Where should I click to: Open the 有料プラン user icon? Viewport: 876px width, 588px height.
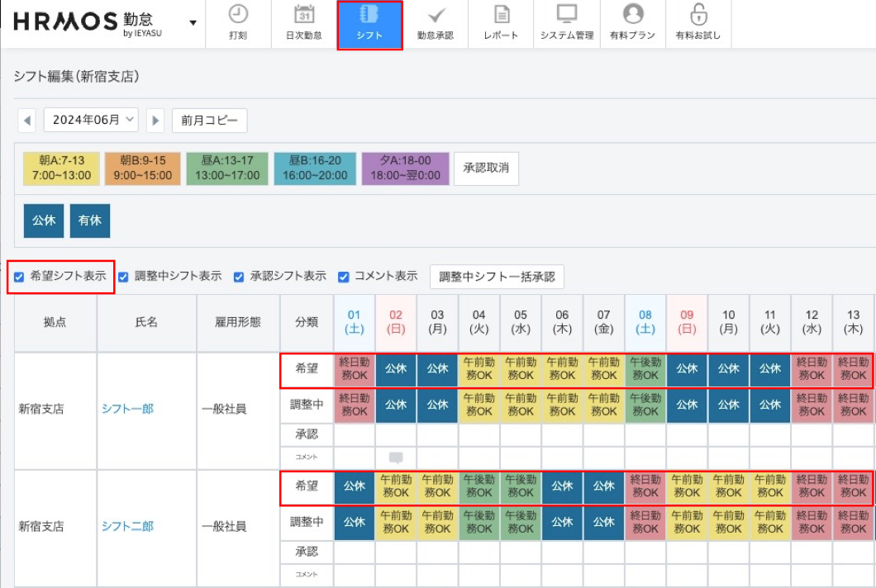coord(632,15)
